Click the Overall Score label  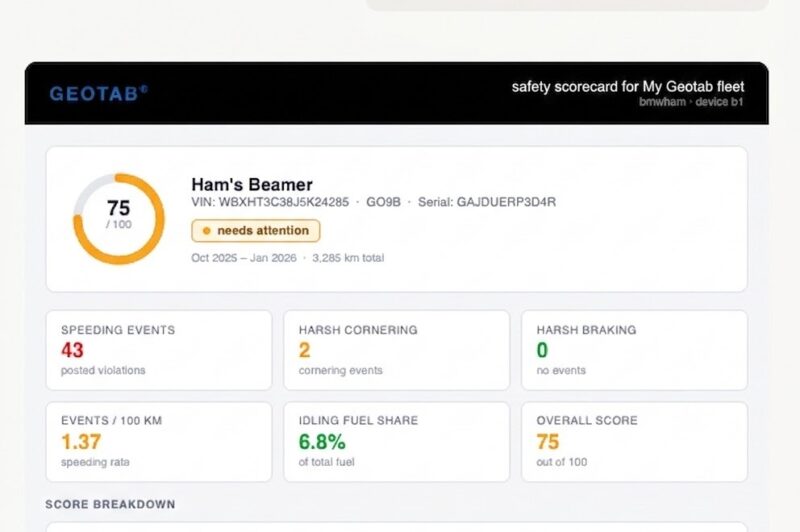(x=587, y=420)
